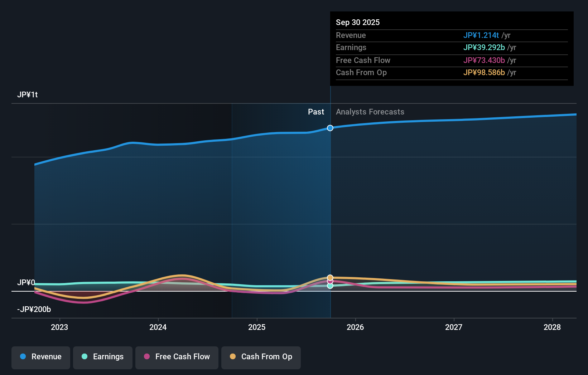Select the 2025 year axis label
This screenshot has width=588, height=375.
coord(257,327)
